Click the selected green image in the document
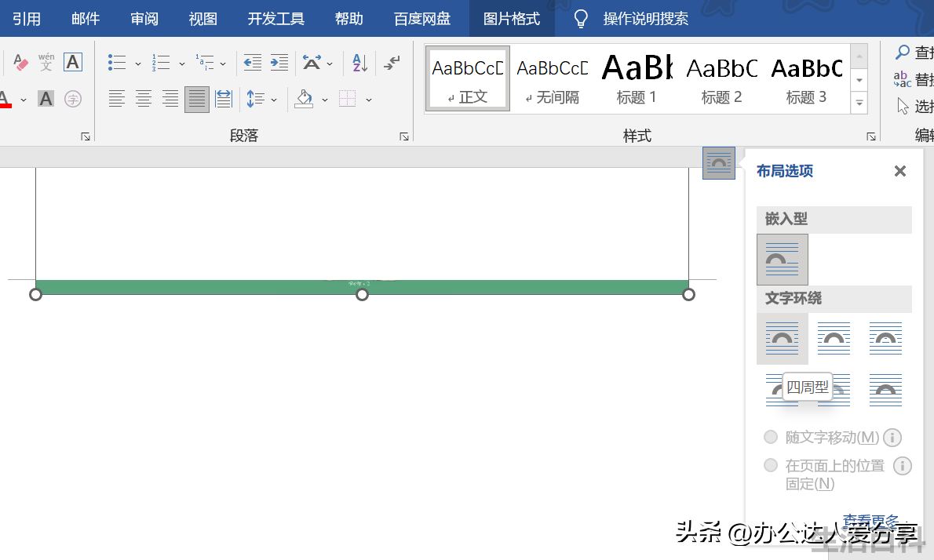Viewport: 934px width, 560px height. pyautogui.click(x=362, y=287)
